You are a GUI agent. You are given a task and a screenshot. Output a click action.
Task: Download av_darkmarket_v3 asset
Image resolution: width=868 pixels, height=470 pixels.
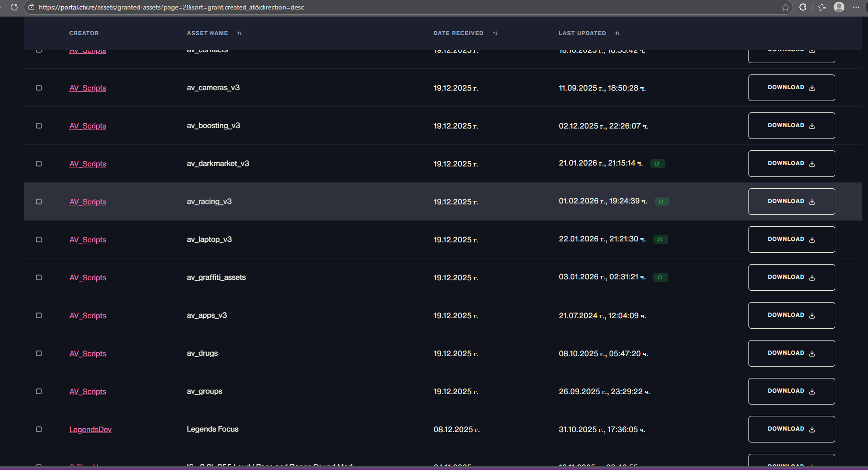click(x=792, y=164)
